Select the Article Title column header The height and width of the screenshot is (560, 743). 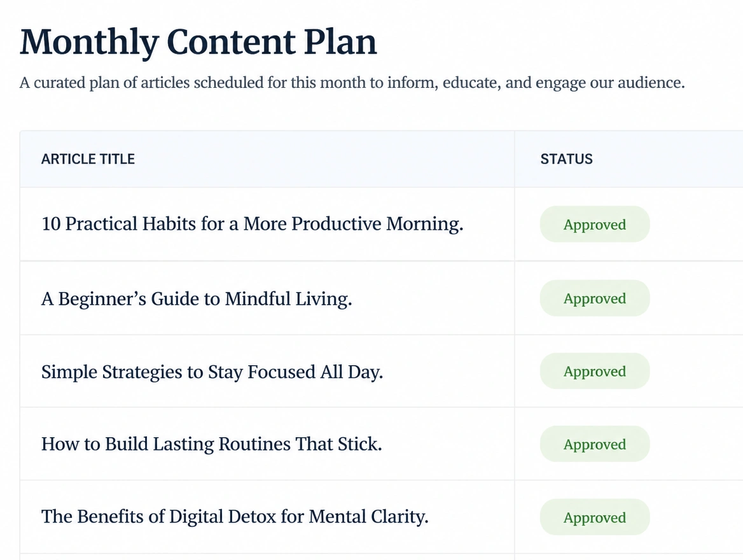click(88, 159)
